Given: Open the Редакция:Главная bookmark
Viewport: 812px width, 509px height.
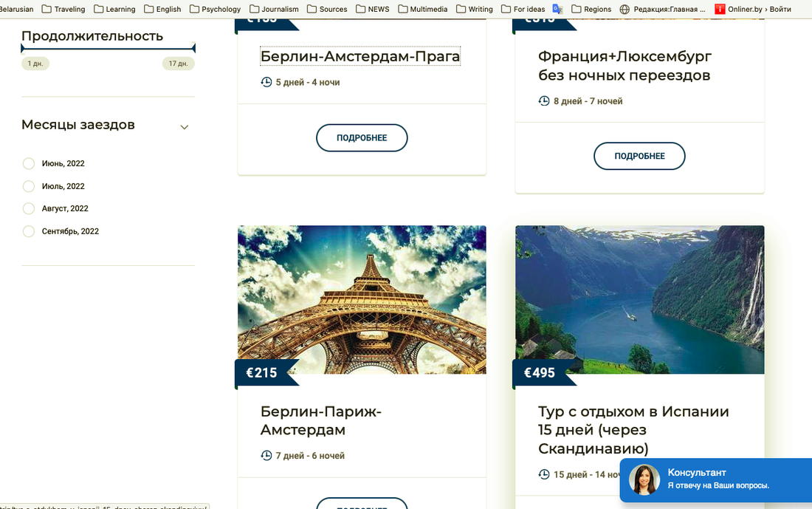Looking at the screenshot, I should tap(663, 9).
